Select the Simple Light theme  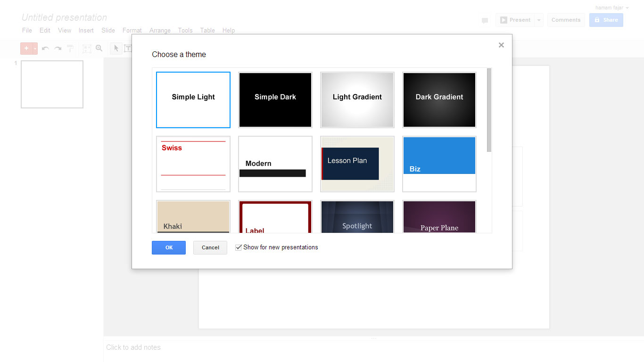click(x=193, y=100)
